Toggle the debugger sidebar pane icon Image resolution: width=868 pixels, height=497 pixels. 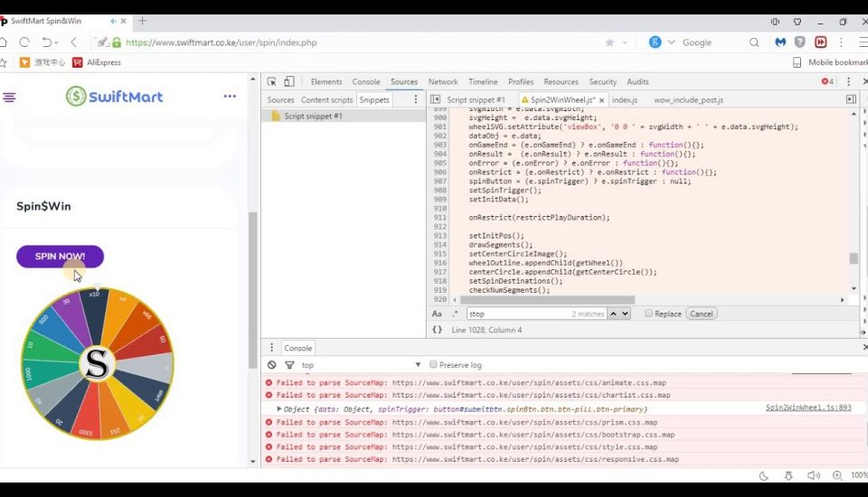(x=851, y=99)
